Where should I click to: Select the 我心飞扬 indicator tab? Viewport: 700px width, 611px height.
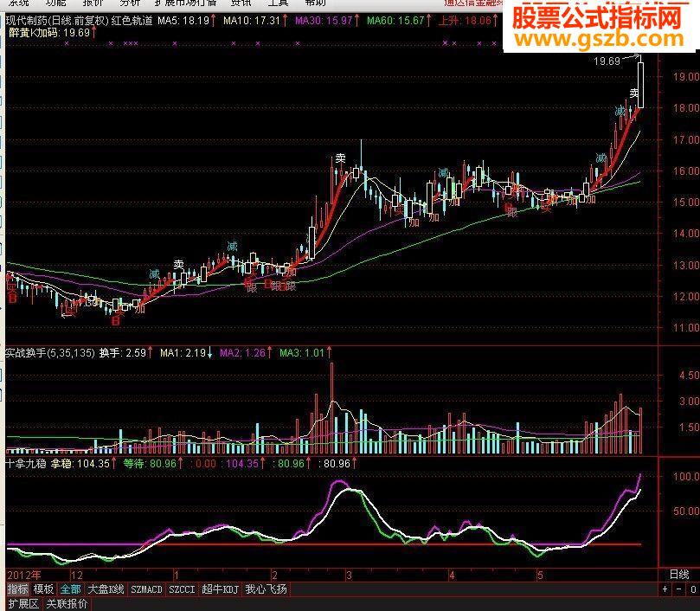point(267,589)
